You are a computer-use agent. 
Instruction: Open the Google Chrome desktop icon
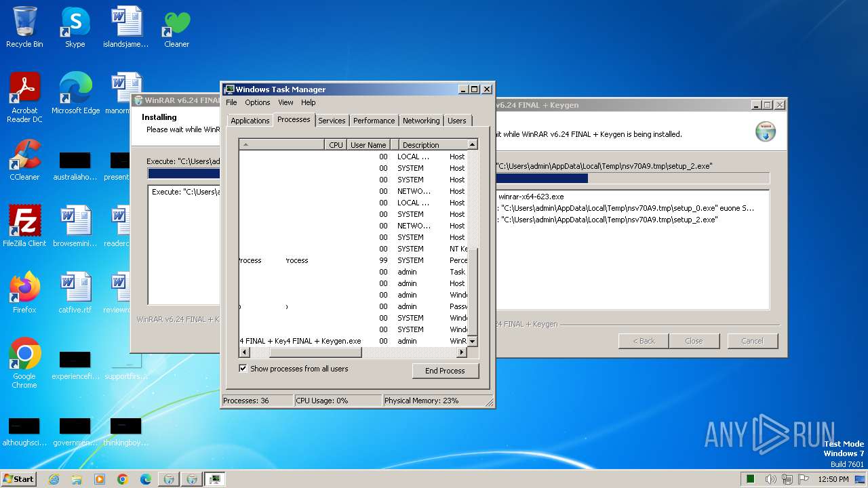tap(24, 363)
